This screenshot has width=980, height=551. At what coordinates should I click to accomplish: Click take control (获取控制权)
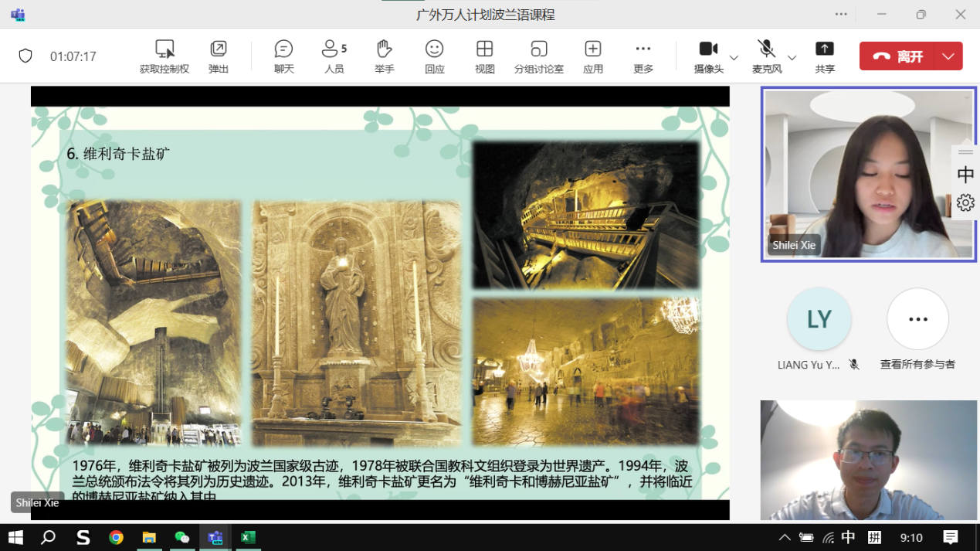coord(164,56)
